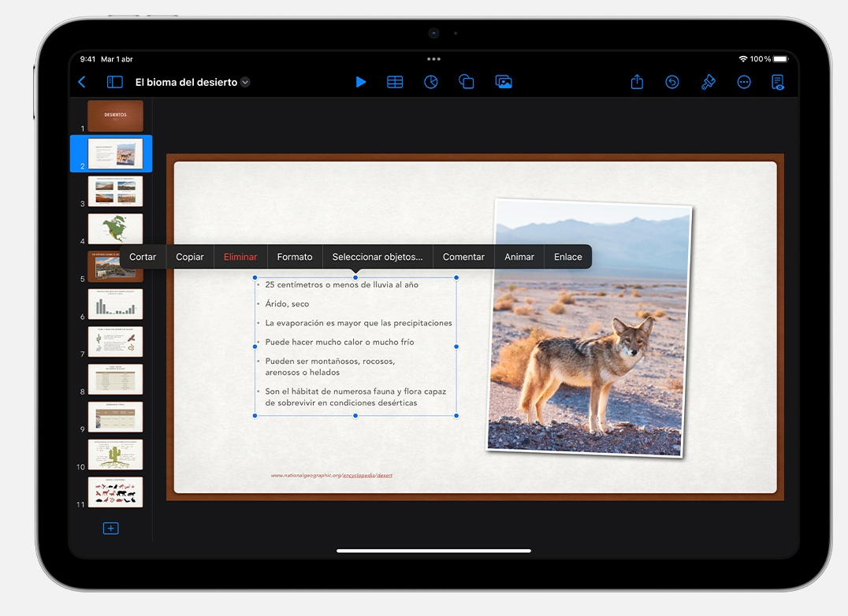Insert a chart from the toolbar
This screenshot has height=616, width=848.
pyautogui.click(x=430, y=82)
